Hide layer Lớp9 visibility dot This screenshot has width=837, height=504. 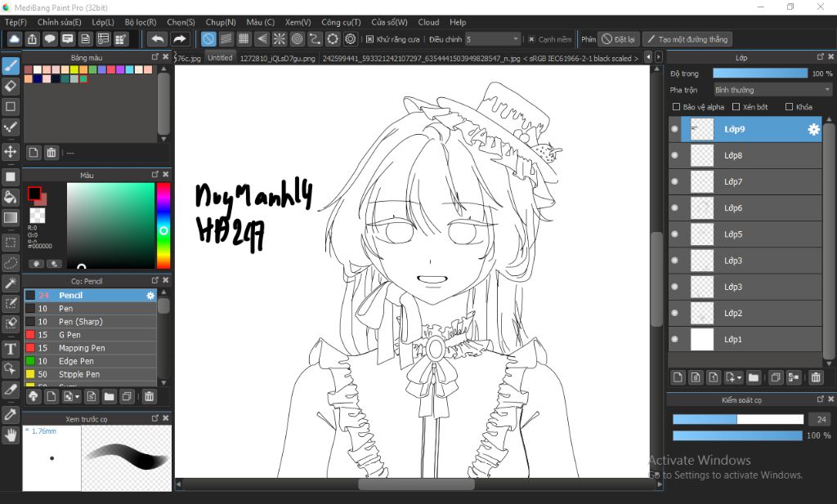(x=674, y=129)
